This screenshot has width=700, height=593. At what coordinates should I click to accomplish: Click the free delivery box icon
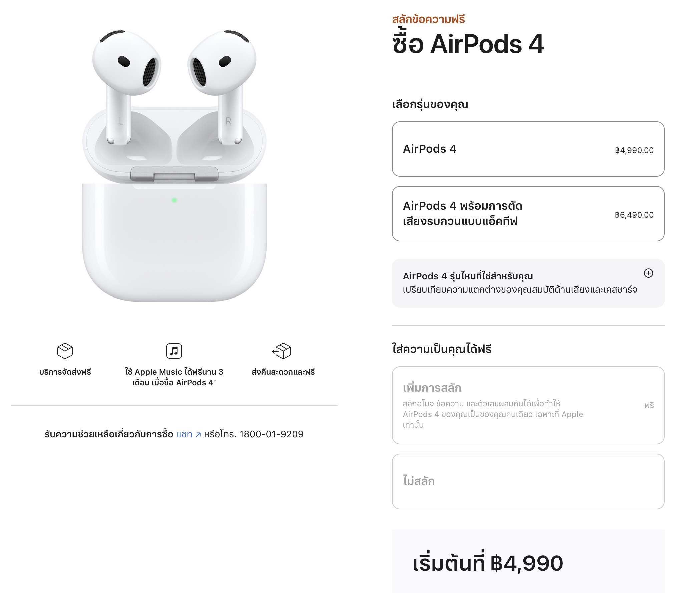65,351
